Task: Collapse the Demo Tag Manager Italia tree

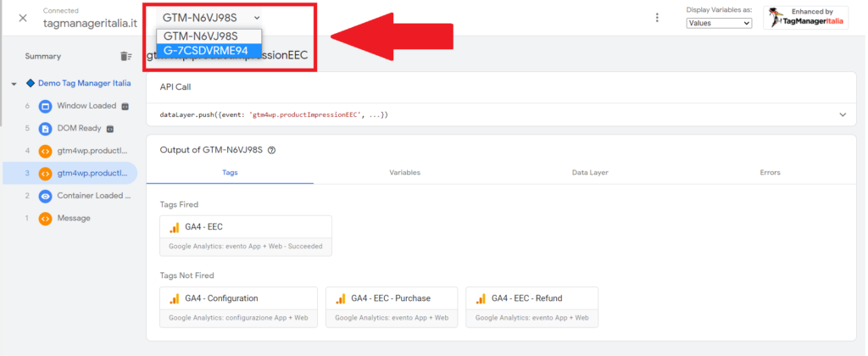Action: pos(14,84)
